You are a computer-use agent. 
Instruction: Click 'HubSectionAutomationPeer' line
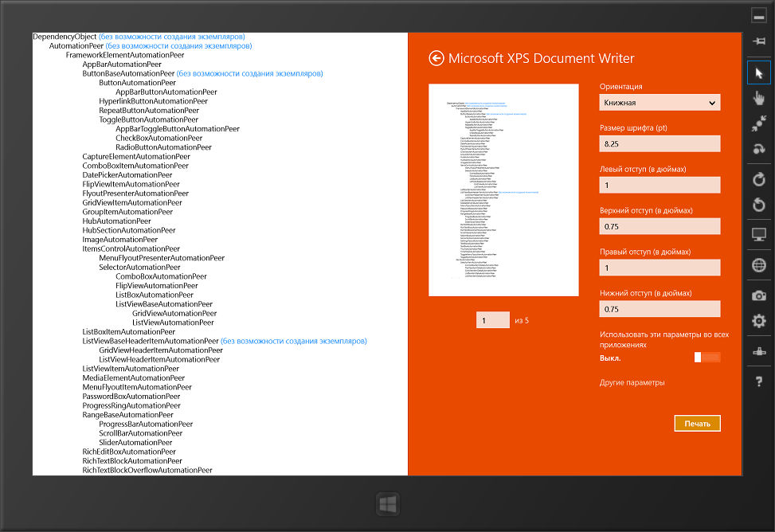(129, 230)
